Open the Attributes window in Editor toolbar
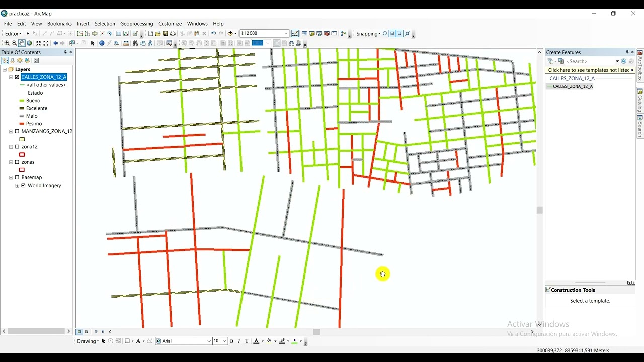 tap(119, 34)
